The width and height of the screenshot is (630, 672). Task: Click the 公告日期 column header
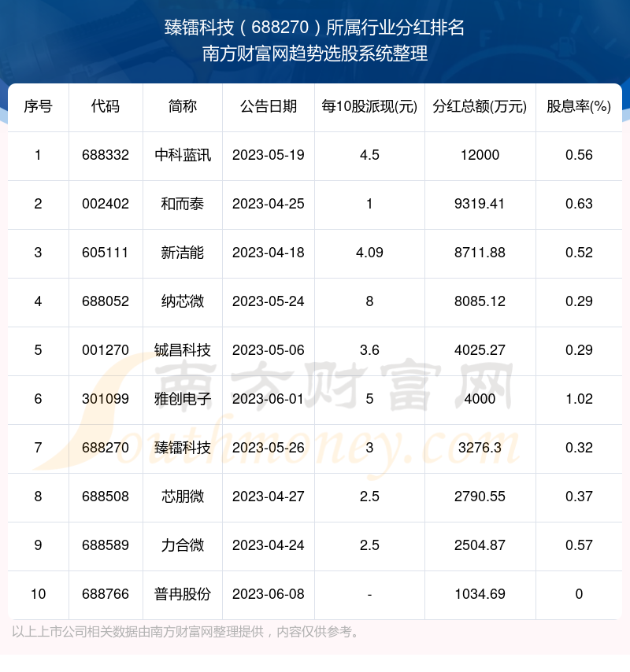click(269, 106)
